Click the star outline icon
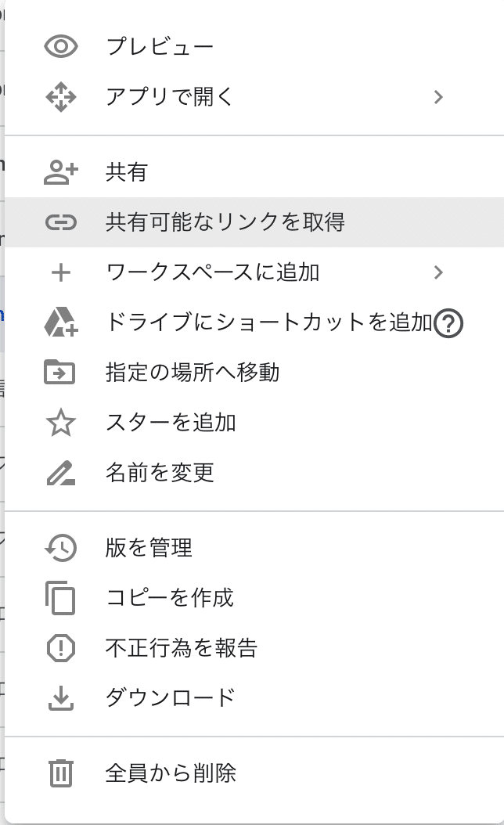504x825 pixels. coord(60,423)
